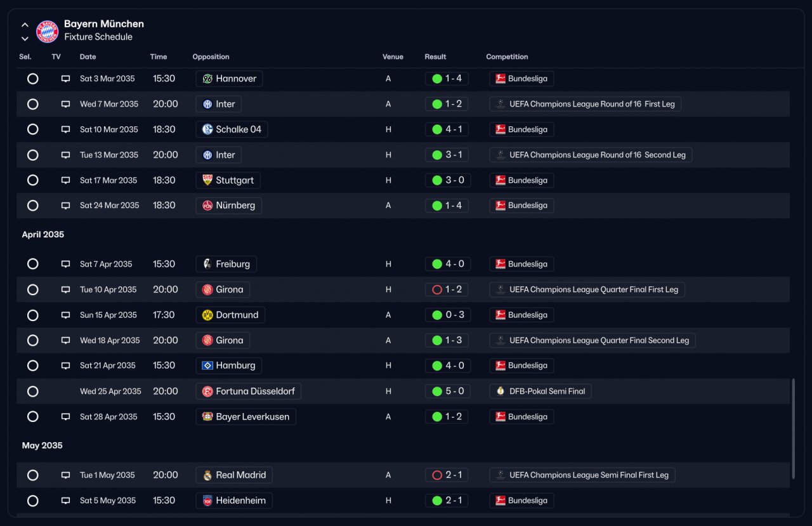This screenshot has height=526, width=812.
Task: Click the down chevron beside Fixture Schedule
Action: click(x=25, y=39)
